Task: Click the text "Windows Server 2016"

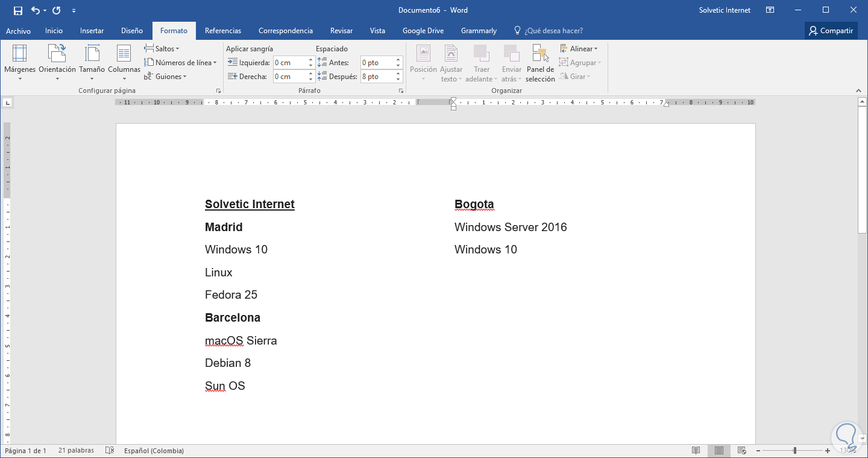Action: tap(511, 227)
